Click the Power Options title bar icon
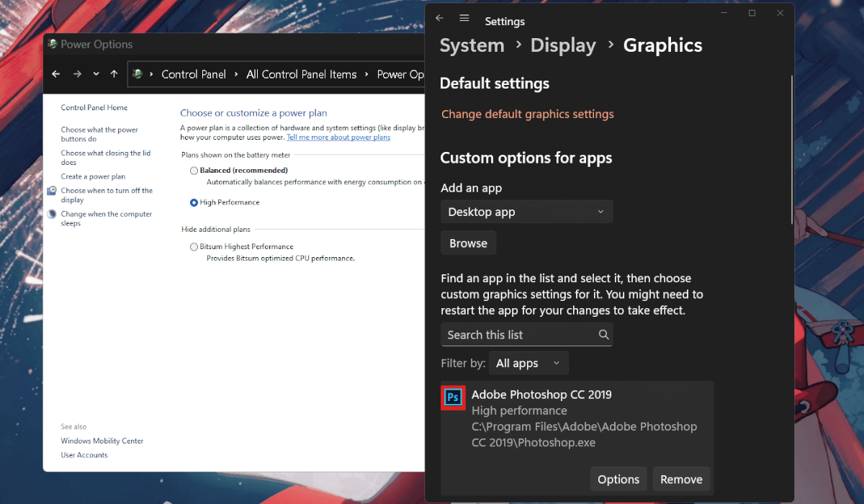Viewport: 864px width, 504px height. (x=53, y=44)
